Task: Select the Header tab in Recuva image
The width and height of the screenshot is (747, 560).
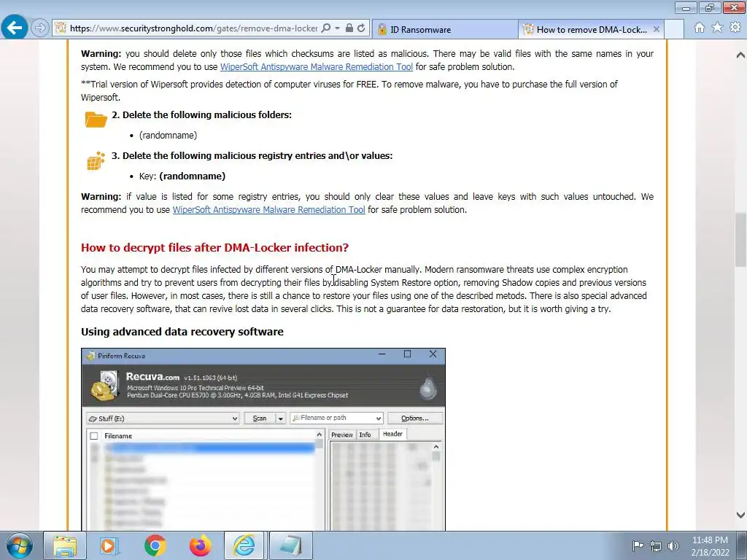Action: pyautogui.click(x=392, y=434)
